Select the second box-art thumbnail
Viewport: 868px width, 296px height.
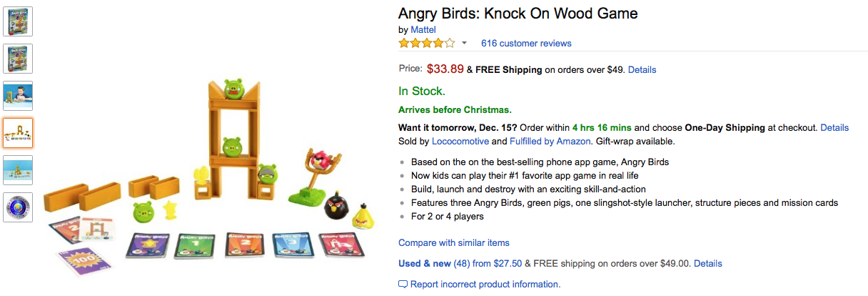[18, 58]
